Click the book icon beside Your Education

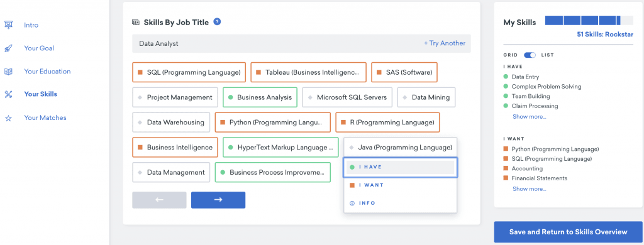click(x=8, y=72)
